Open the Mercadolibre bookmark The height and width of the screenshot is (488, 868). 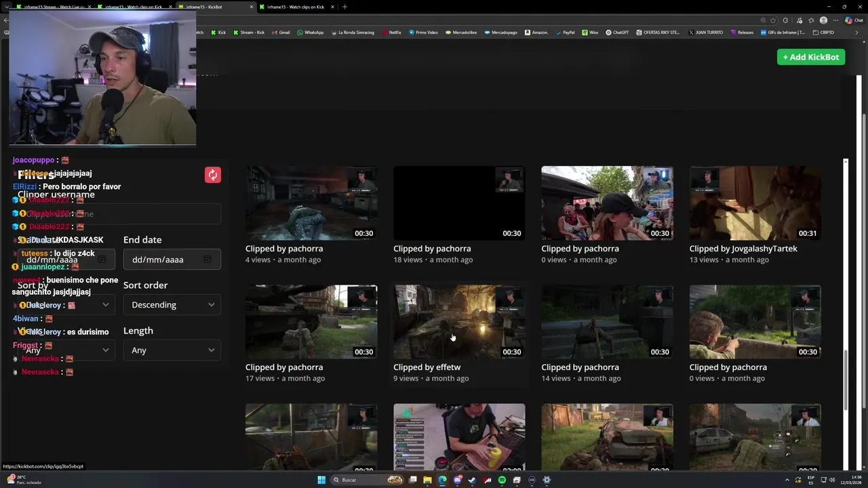pyautogui.click(x=461, y=33)
